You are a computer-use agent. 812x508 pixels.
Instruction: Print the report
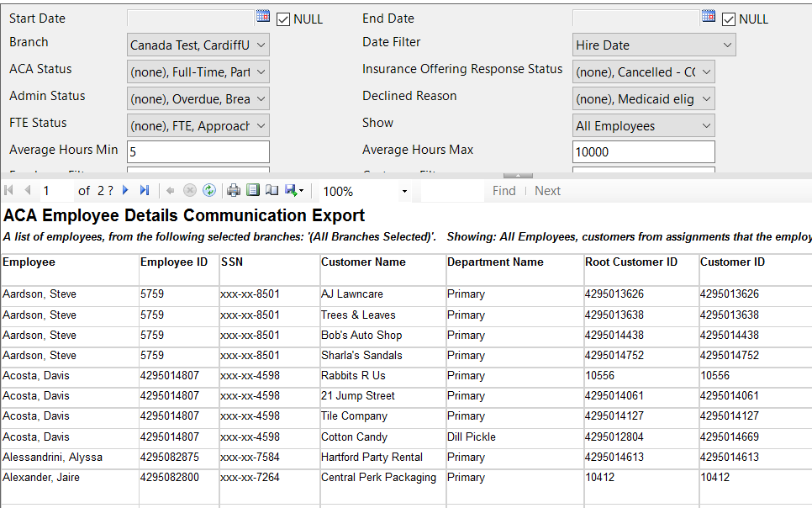pyautogui.click(x=234, y=191)
